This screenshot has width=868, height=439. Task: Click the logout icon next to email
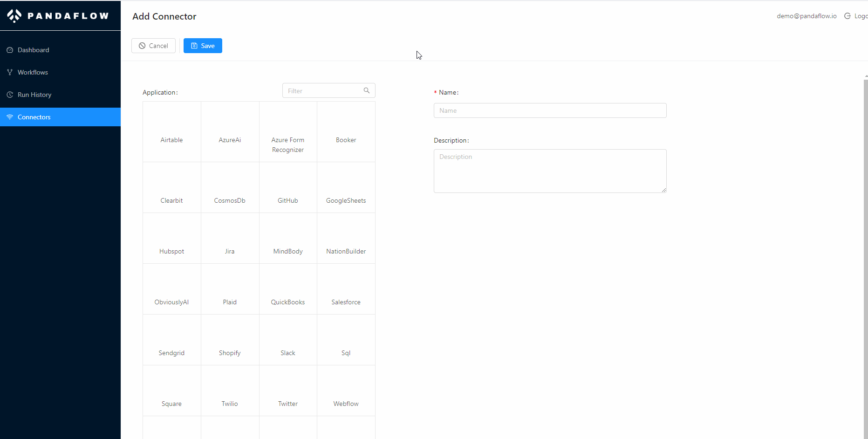point(847,16)
